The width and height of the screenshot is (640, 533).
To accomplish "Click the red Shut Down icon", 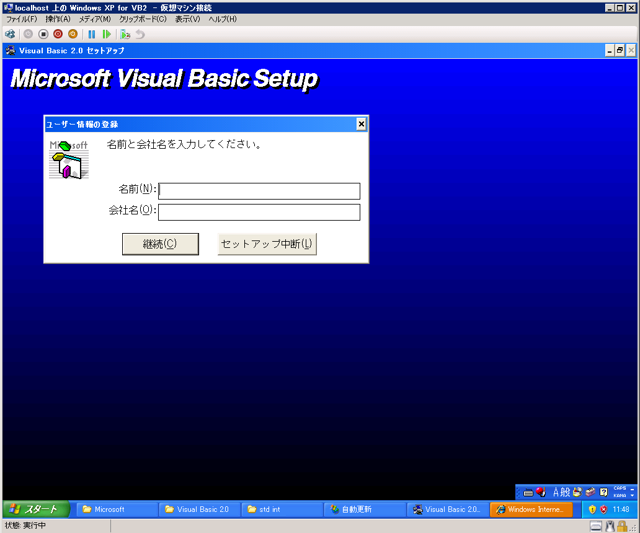I will tap(58, 34).
